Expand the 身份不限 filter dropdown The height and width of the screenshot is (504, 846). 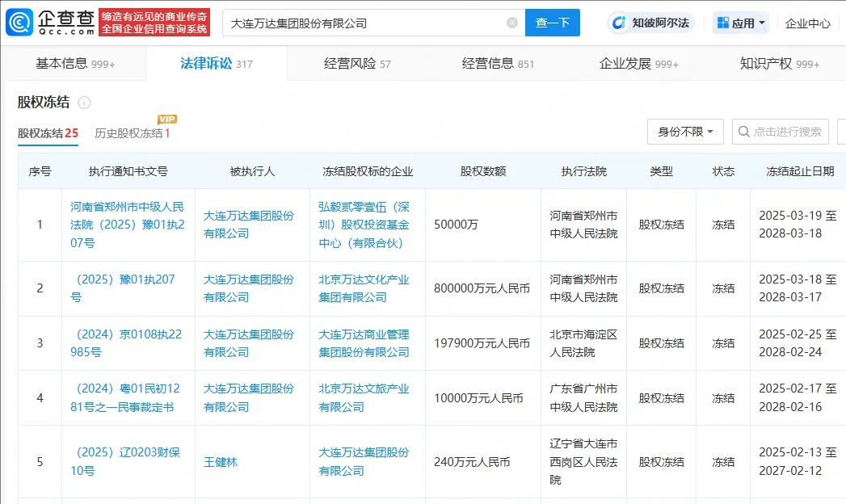tap(685, 131)
